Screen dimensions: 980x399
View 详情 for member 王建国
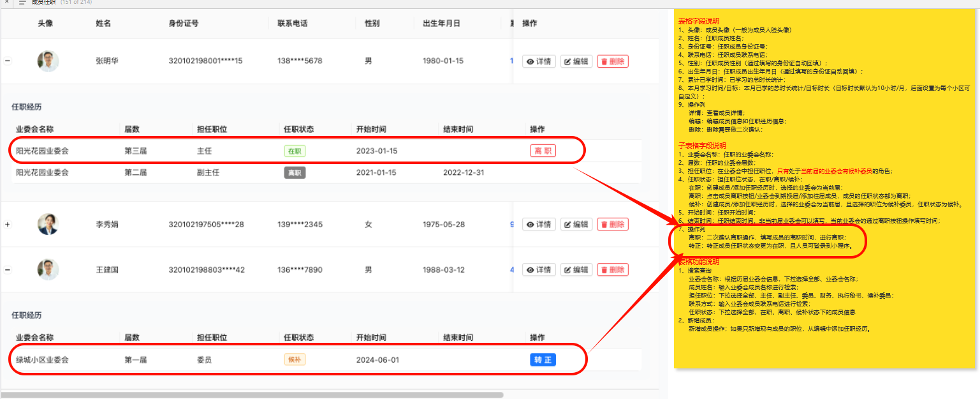click(539, 270)
